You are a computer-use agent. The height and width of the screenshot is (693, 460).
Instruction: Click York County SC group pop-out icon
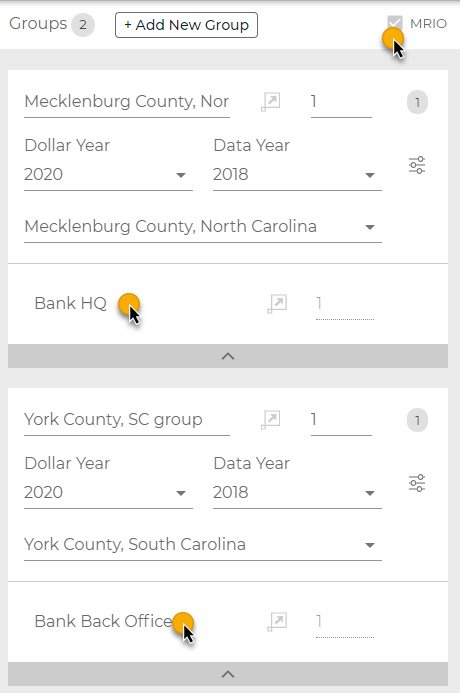(x=270, y=420)
